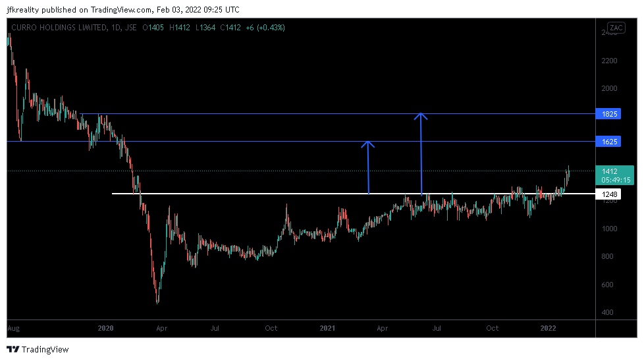
Task: Click the 1625 blue price label
Action: [x=608, y=142]
